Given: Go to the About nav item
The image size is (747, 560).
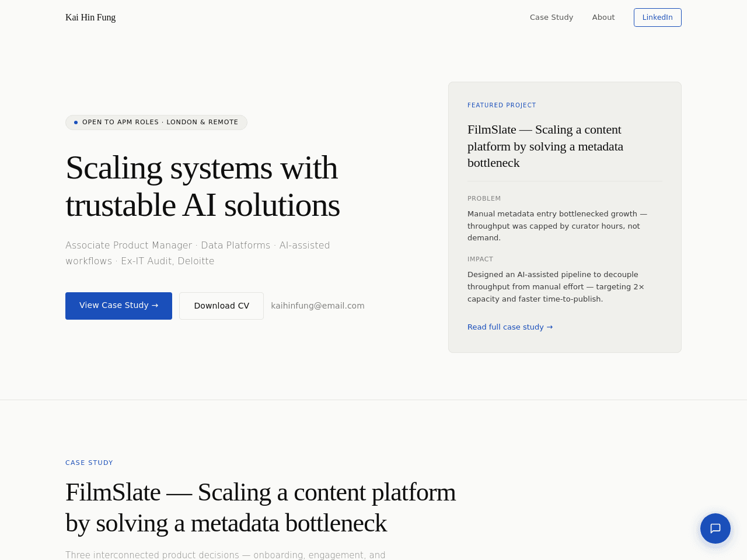Looking at the screenshot, I should tap(603, 17).
